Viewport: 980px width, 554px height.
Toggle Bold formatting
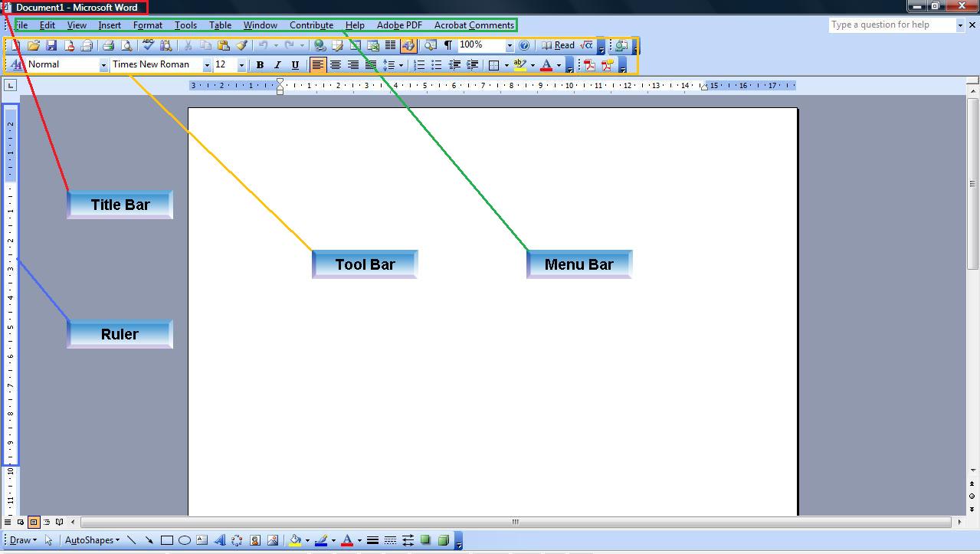tap(260, 65)
